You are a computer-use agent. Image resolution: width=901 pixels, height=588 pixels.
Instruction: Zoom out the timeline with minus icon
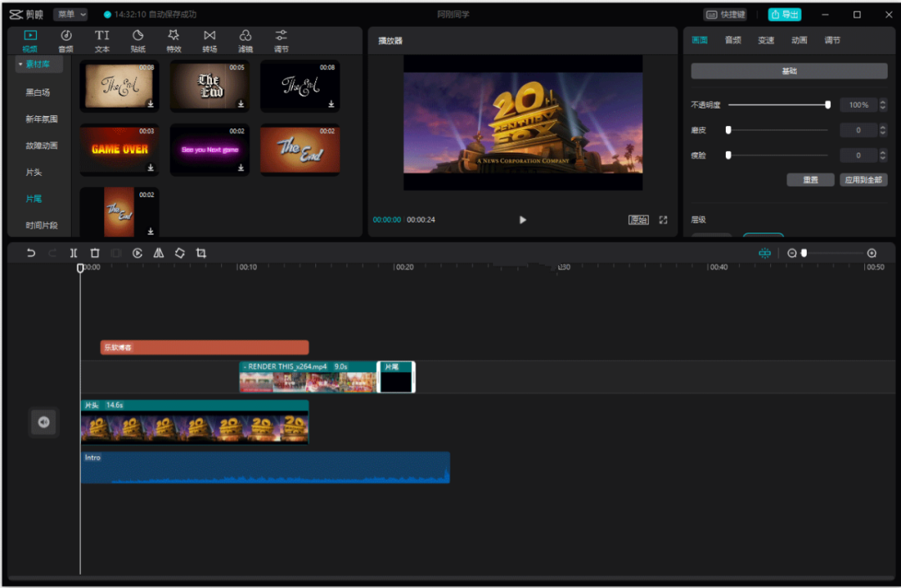pyautogui.click(x=792, y=254)
